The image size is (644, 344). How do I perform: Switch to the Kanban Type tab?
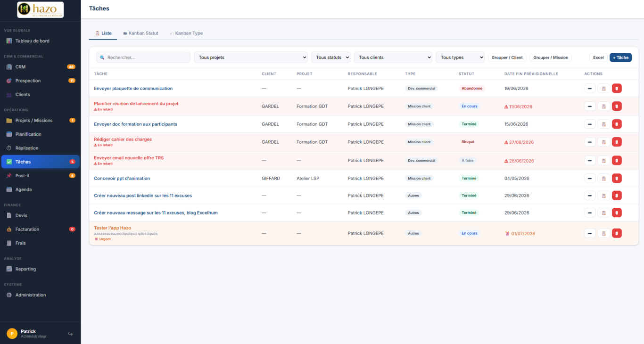click(x=187, y=33)
